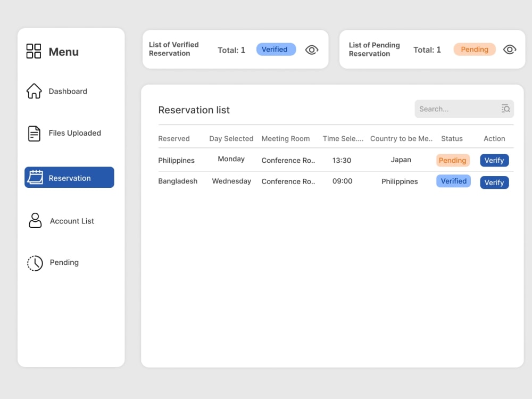The height and width of the screenshot is (399, 532).
Task: Click the Pending clock icon
Action: point(35,263)
